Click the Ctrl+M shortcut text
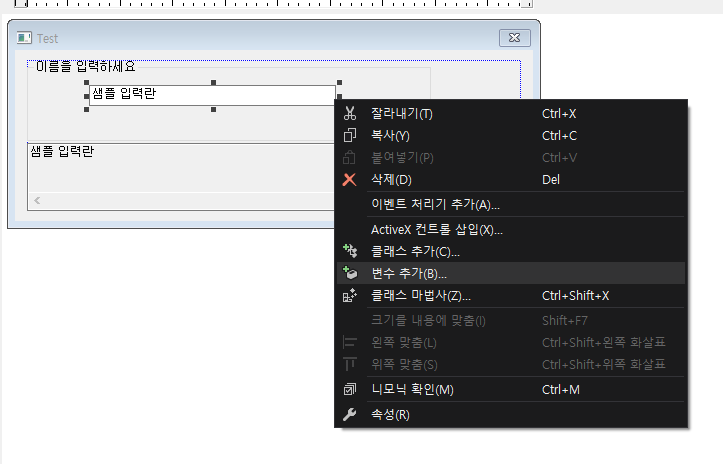 click(x=561, y=389)
